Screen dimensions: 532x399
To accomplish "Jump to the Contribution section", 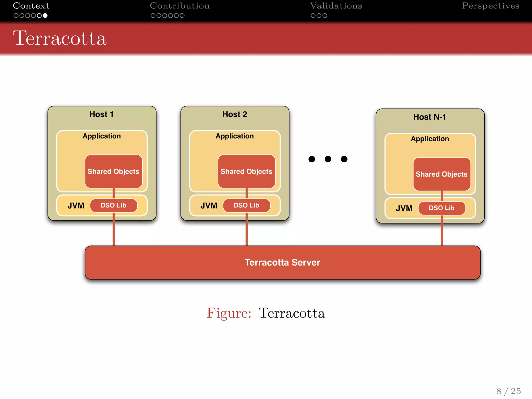I will tap(180, 6).
